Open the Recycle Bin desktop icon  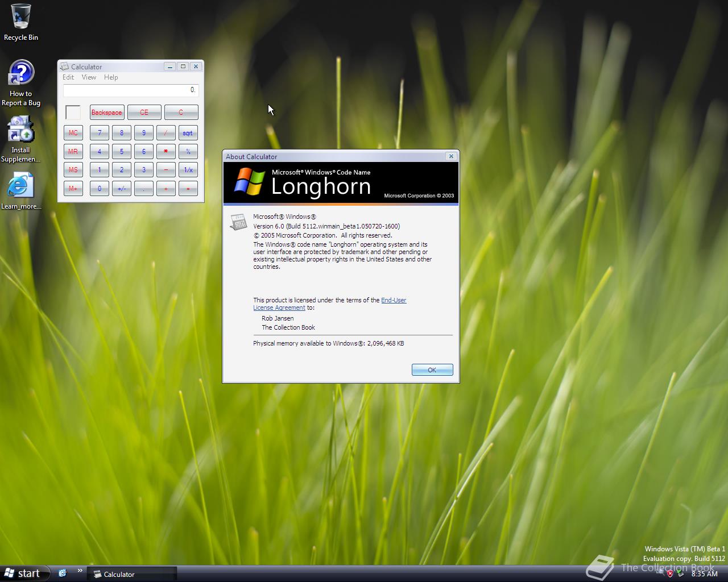tap(21, 23)
